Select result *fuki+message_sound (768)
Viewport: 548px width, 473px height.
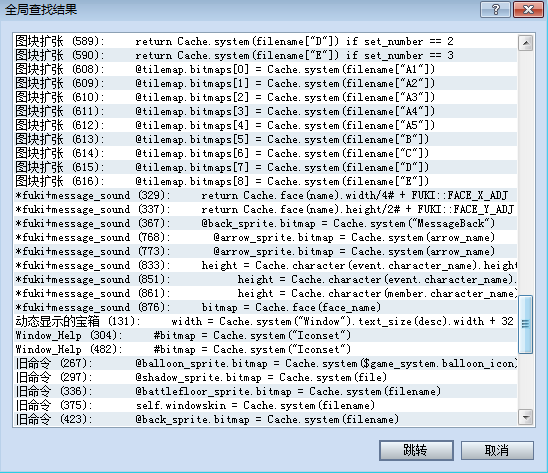click(266, 237)
